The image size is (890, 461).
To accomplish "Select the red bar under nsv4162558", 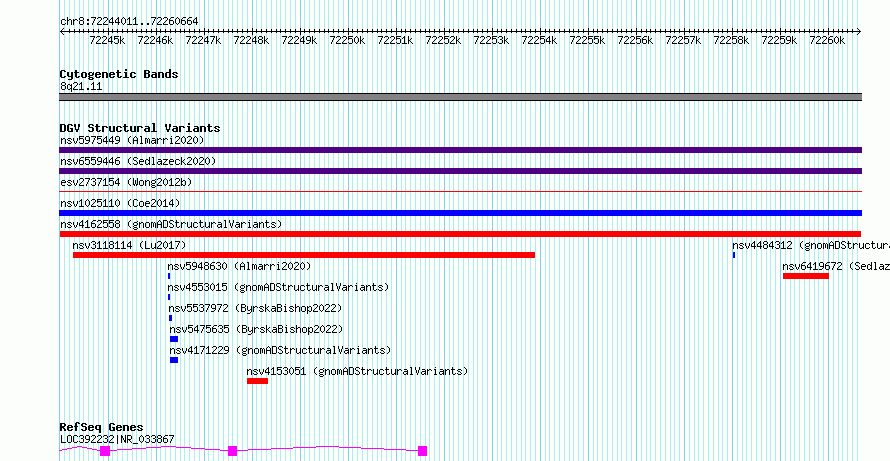I will tap(460, 234).
